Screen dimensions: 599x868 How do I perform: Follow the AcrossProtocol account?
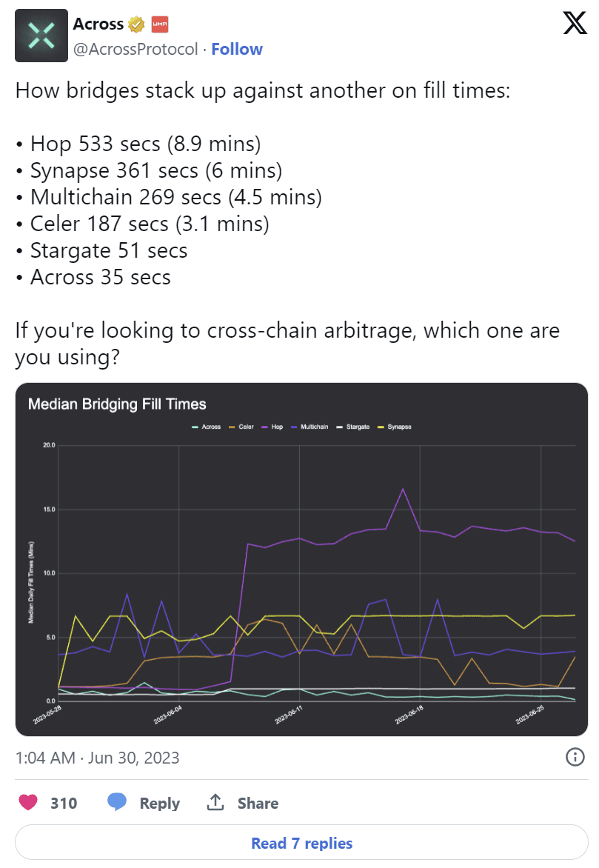[x=237, y=49]
